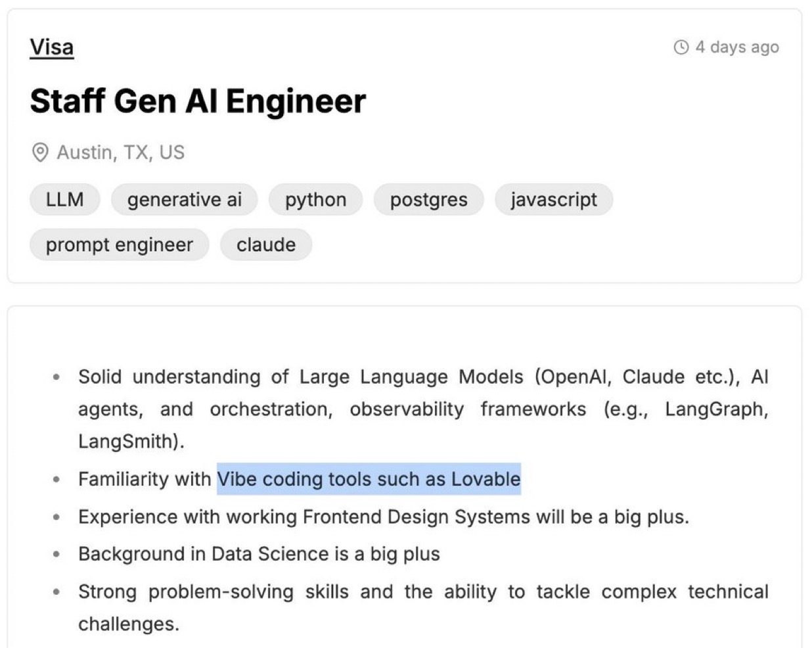Screen dimensions: 812x648
Task: Click the Austin, TX, US location text
Action: pos(120,152)
